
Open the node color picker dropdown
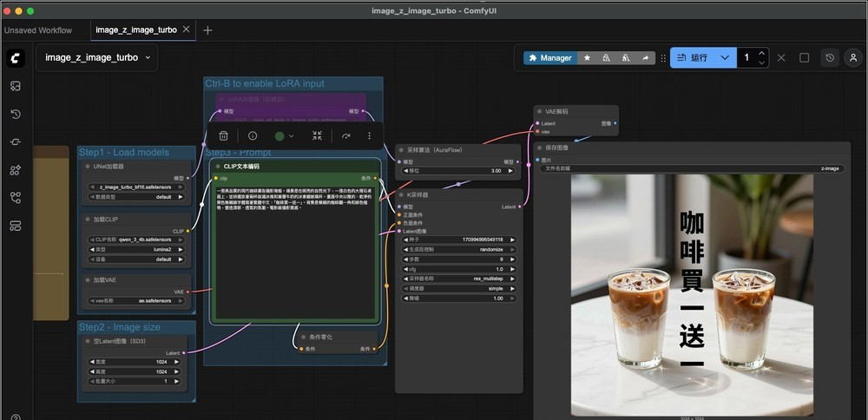click(x=284, y=136)
